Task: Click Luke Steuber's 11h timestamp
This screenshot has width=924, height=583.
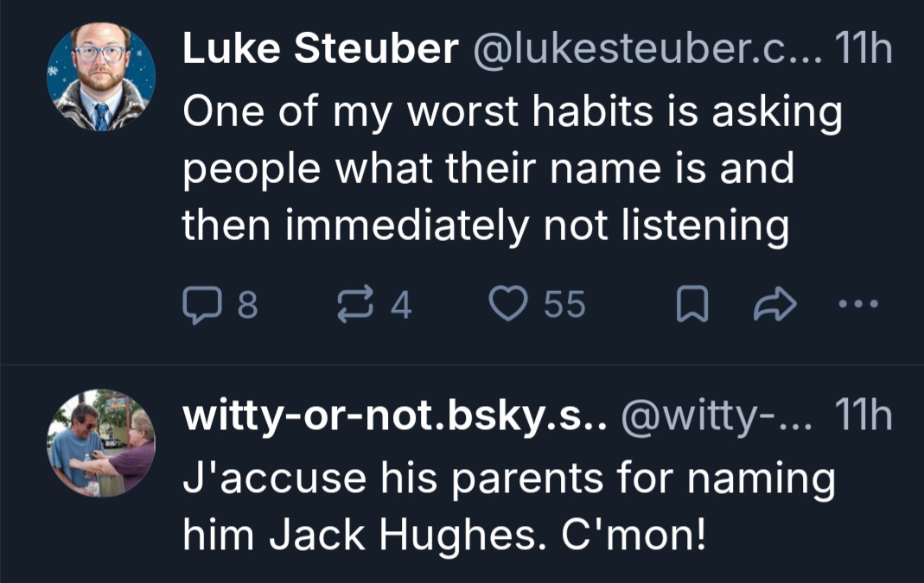Action: click(x=865, y=53)
